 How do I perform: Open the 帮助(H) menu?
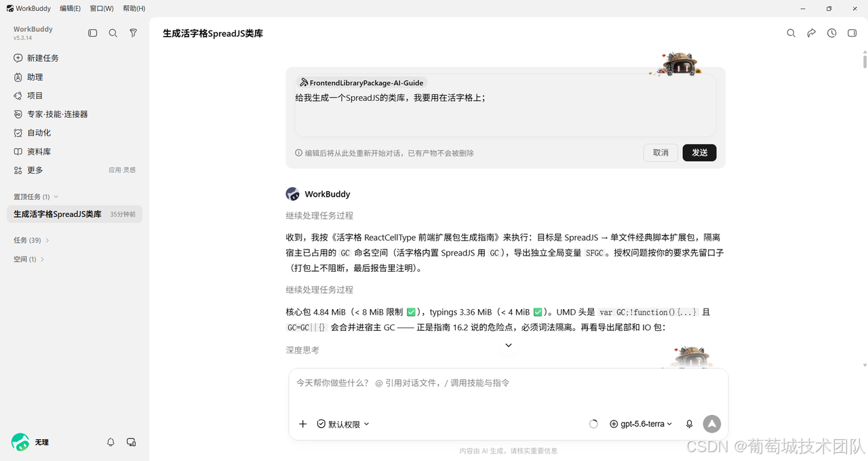pos(134,8)
